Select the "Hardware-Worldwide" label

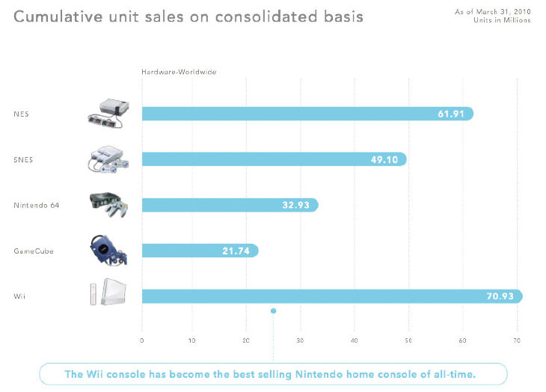tap(178, 72)
